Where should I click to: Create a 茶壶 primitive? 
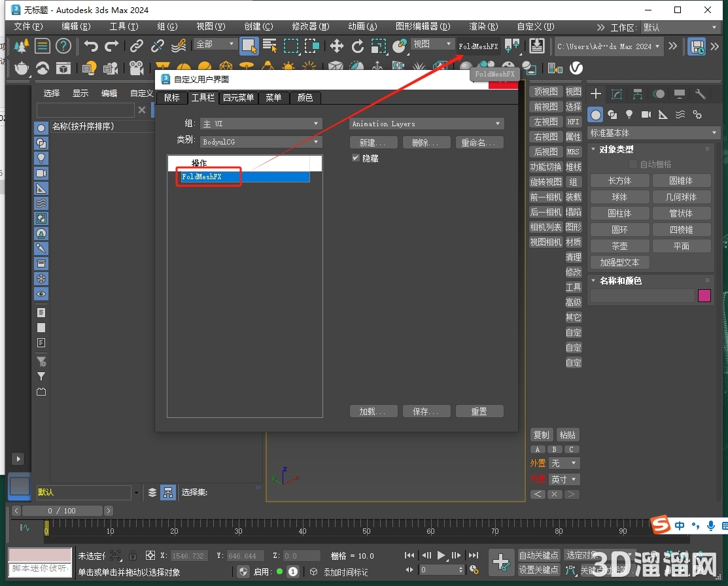[619, 246]
